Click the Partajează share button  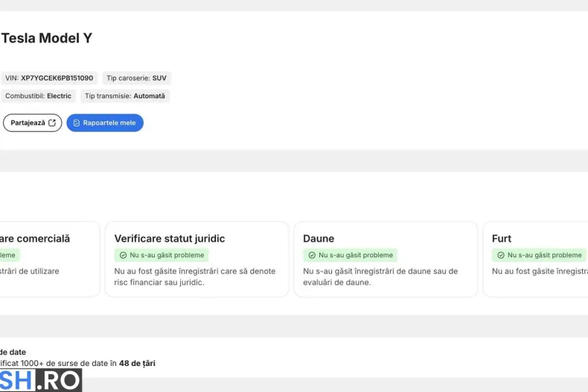[32, 123]
